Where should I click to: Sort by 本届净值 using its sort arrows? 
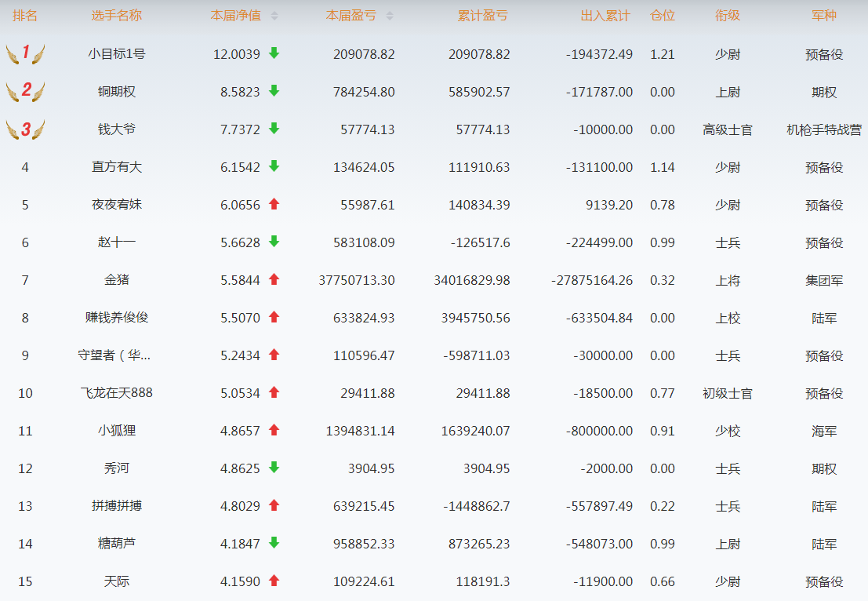click(274, 16)
